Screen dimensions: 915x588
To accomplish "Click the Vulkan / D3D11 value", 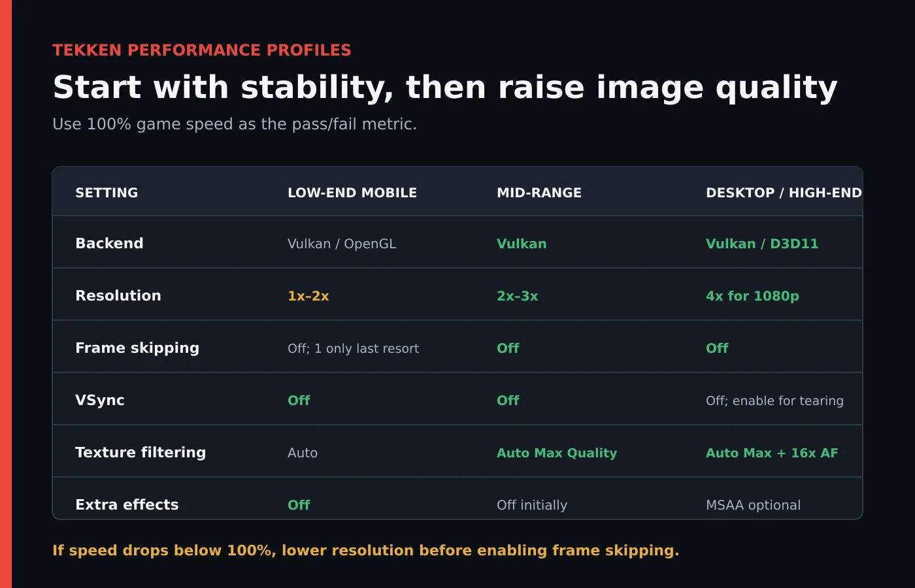I will (x=762, y=244).
